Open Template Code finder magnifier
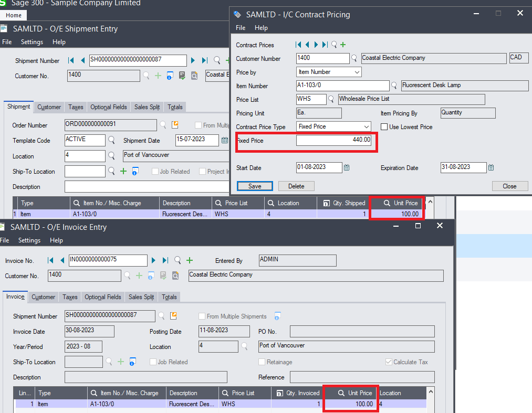532x413 pixels. [111, 140]
